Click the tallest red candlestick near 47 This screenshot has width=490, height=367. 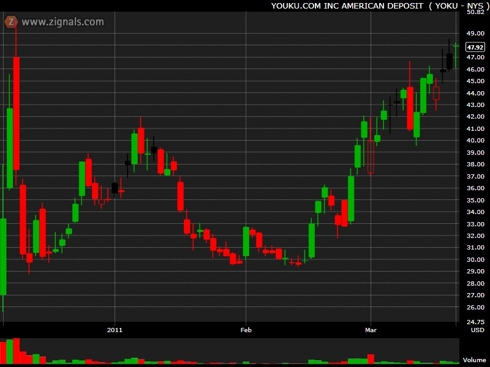point(16,113)
